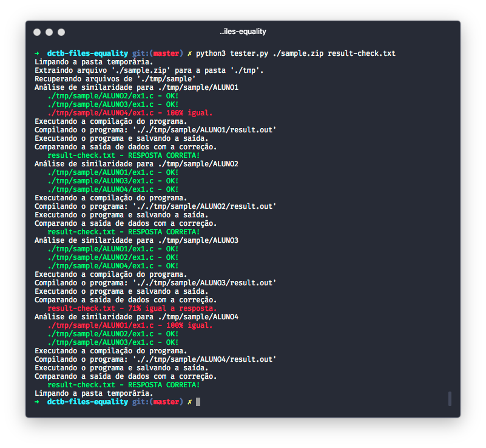Click the terminal scrollbar thumb
486x448 pixels.
(x=450, y=399)
